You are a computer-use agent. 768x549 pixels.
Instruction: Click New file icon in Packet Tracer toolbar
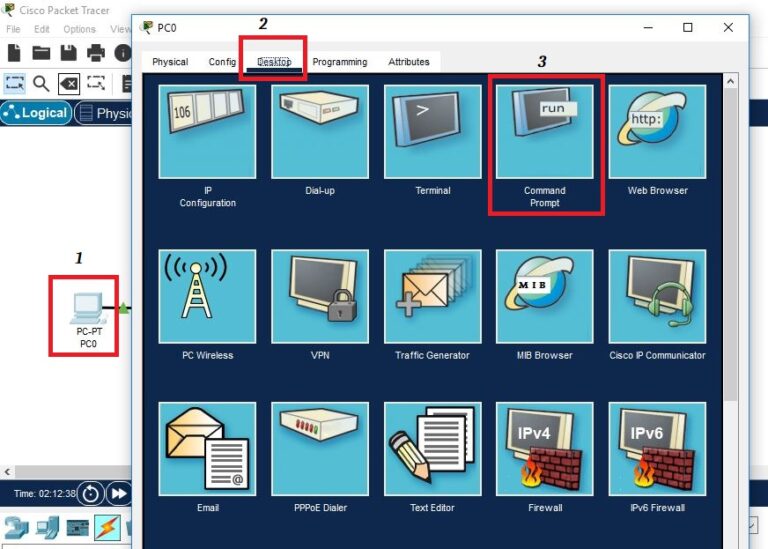coord(14,52)
